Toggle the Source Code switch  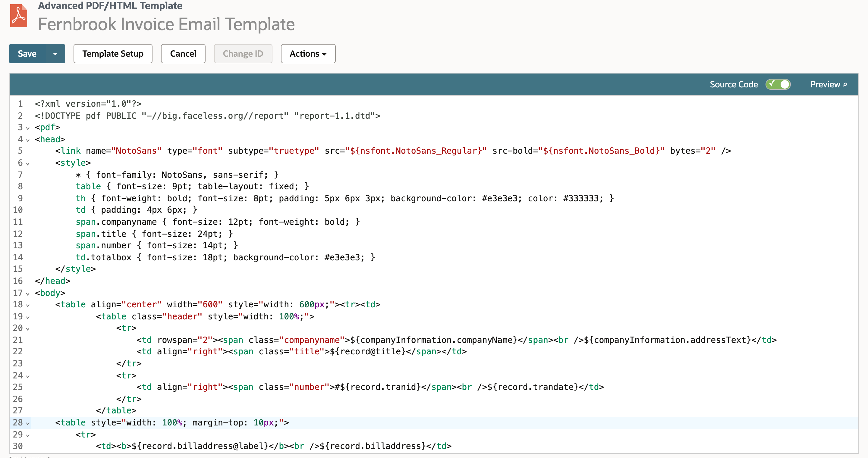click(x=778, y=84)
